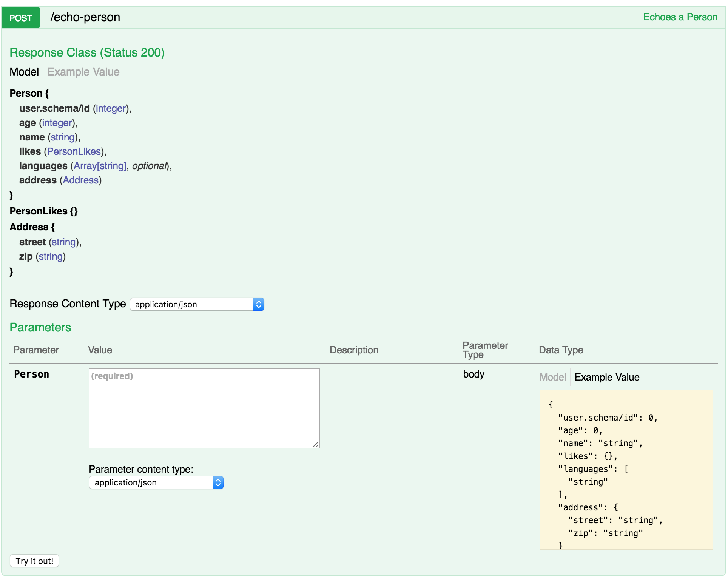The image size is (728, 581).
Task: Open the Parameter content type dropdown
Action: (x=151, y=482)
